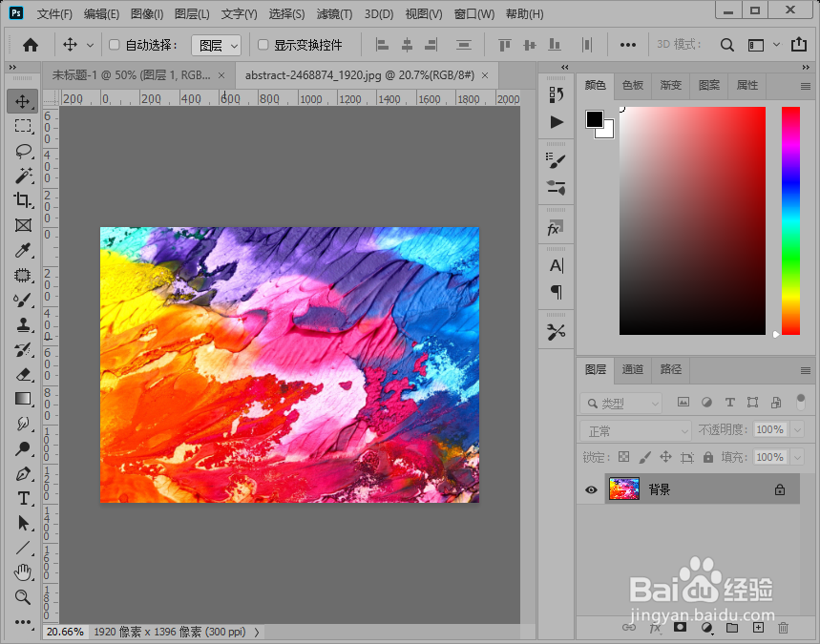Screen dimensions: 820x644
Task: Select the Lasso tool
Action: [x=23, y=151]
